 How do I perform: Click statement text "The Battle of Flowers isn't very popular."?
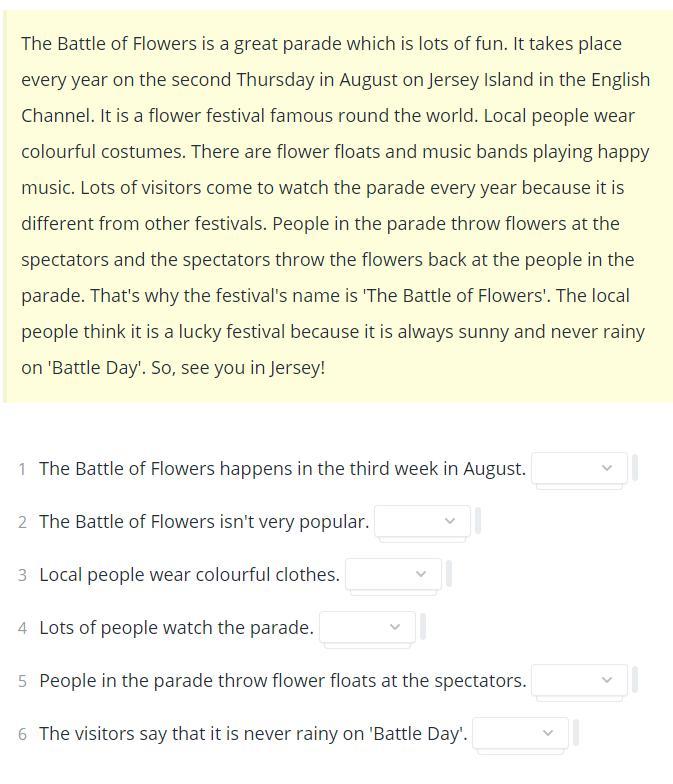point(204,522)
